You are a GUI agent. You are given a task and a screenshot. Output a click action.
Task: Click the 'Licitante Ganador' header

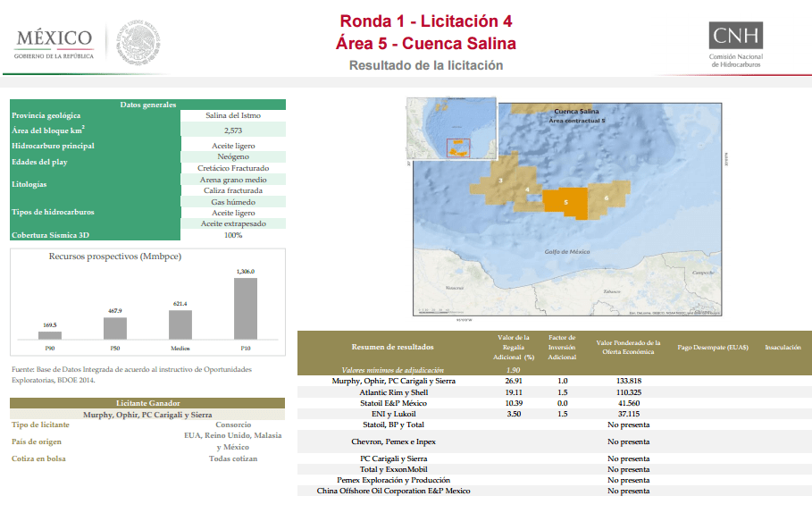click(147, 403)
